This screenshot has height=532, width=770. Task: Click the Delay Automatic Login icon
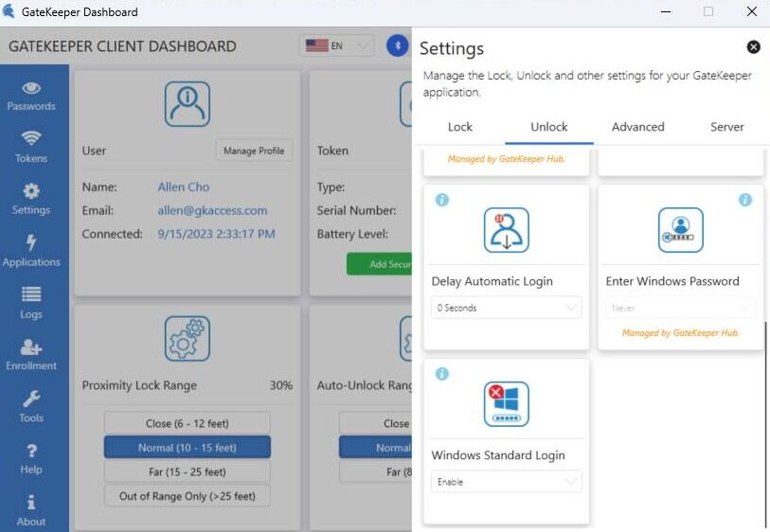507,230
